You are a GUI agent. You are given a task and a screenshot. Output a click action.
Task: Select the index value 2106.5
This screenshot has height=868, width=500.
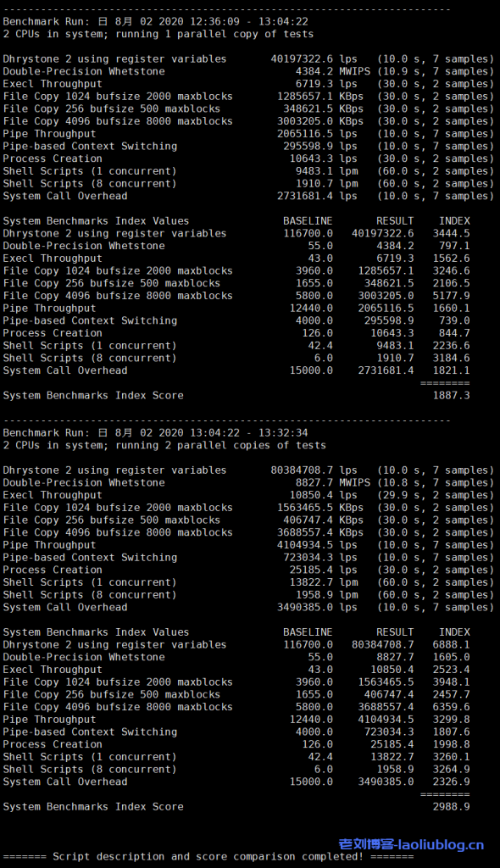coord(452,283)
